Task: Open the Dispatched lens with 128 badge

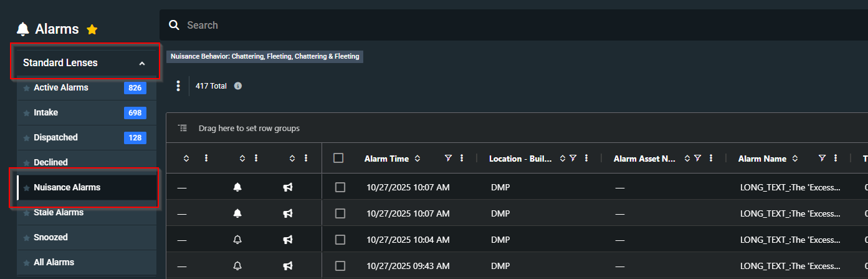Action: pyautogui.click(x=55, y=138)
